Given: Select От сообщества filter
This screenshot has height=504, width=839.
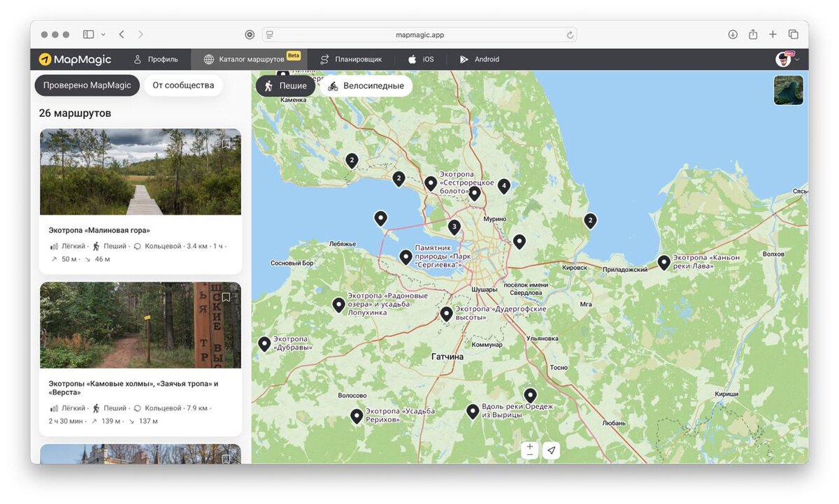Looking at the screenshot, I should tap(183, 85).
